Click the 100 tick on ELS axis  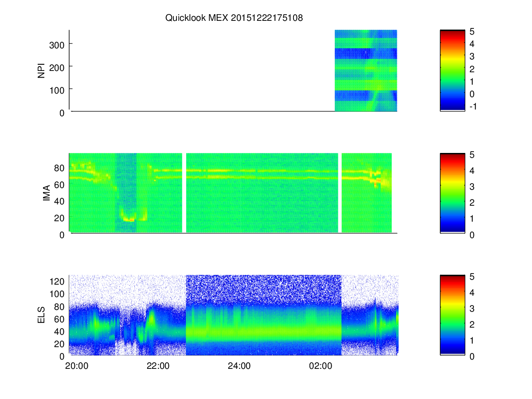point(57,293)
